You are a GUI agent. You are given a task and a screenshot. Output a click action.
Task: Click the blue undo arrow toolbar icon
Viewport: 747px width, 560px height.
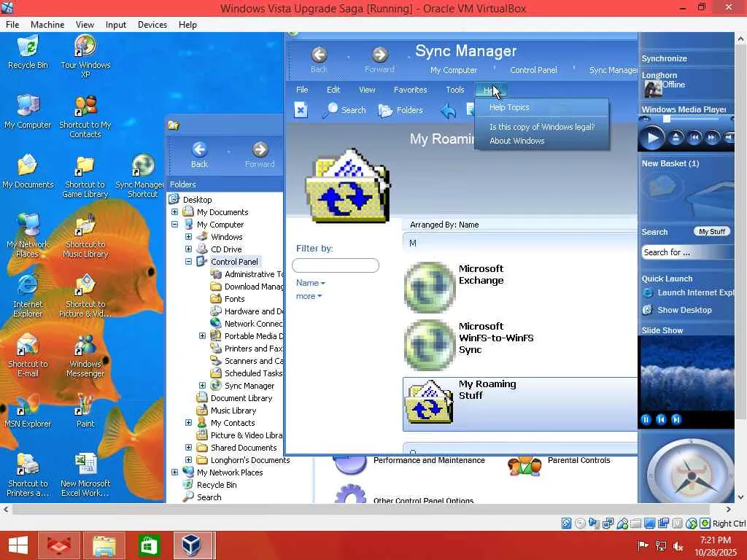448,111
